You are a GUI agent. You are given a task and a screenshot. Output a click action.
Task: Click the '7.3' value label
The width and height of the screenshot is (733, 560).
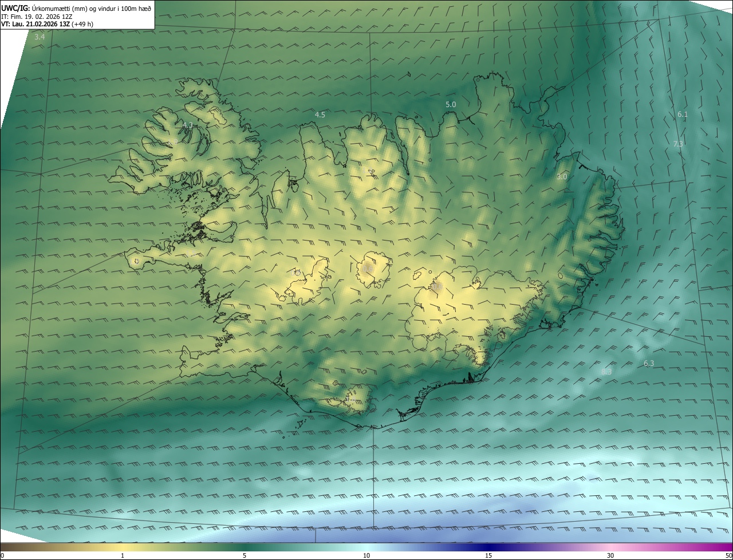pyautogui.click(x=678, y=144)
